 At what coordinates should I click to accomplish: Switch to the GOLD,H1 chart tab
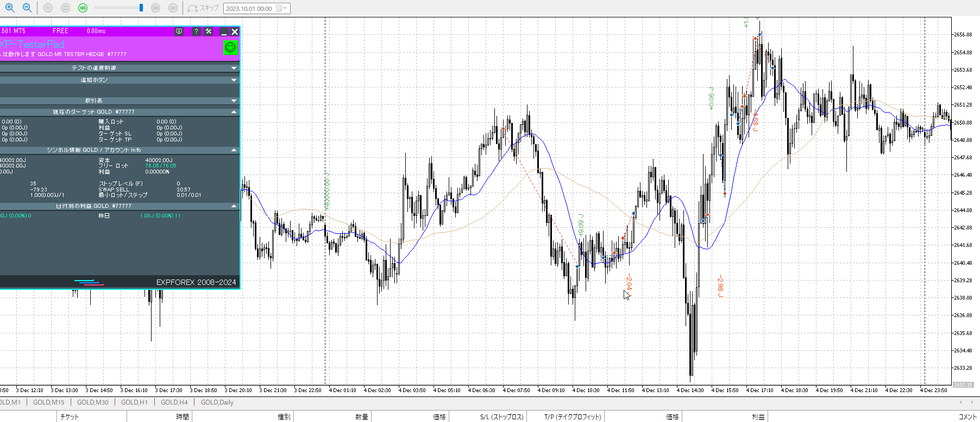click(134, 402)
